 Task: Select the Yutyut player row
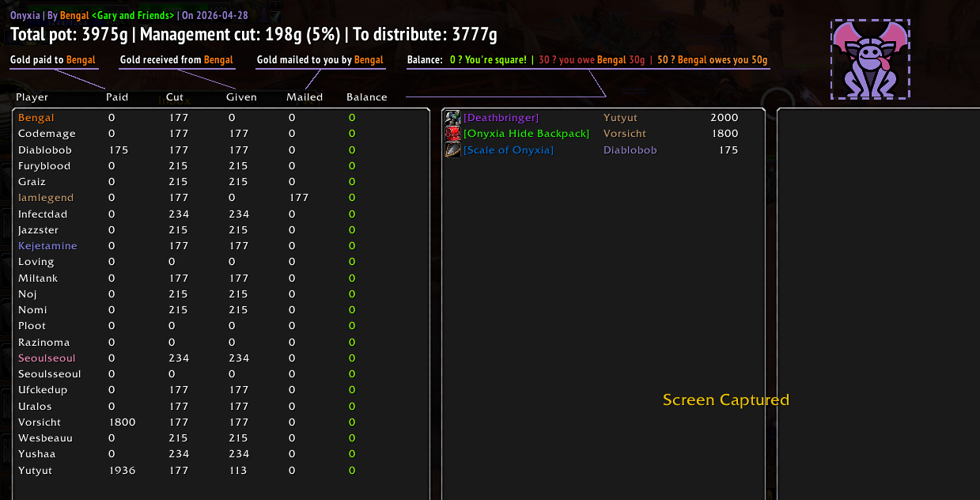pos(221,471)
